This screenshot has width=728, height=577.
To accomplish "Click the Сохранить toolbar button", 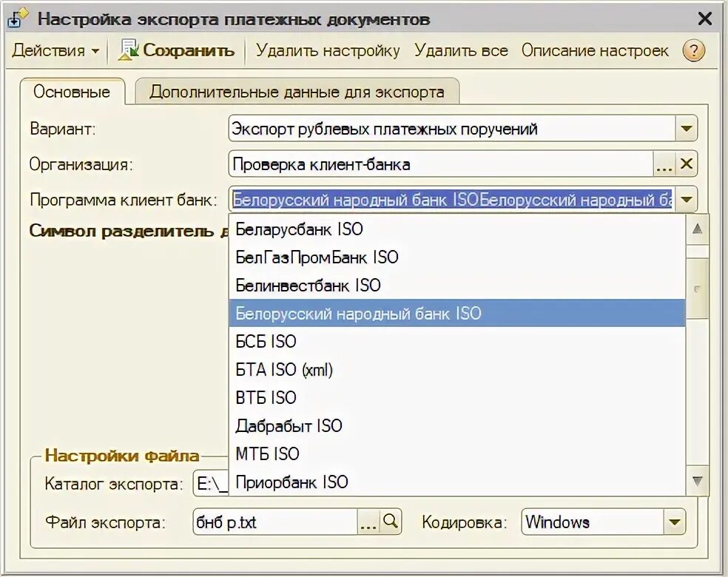I will click(176, 50).
